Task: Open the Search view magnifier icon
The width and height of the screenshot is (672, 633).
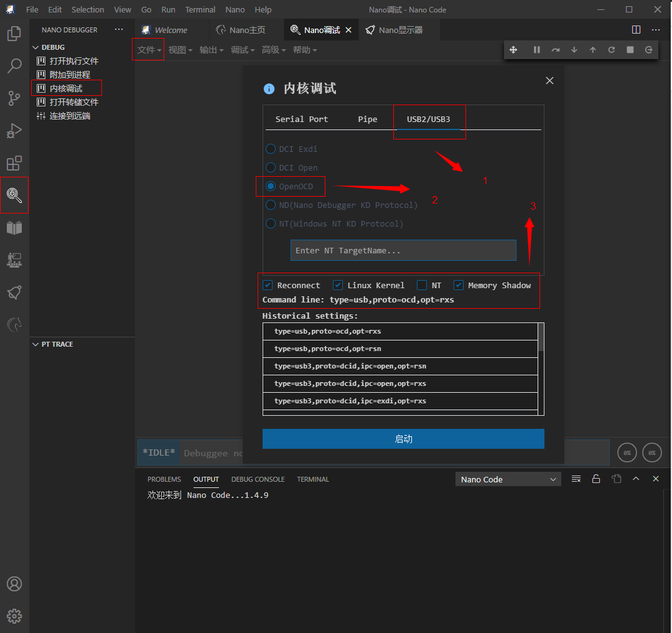Action: (x=14, y=66)
